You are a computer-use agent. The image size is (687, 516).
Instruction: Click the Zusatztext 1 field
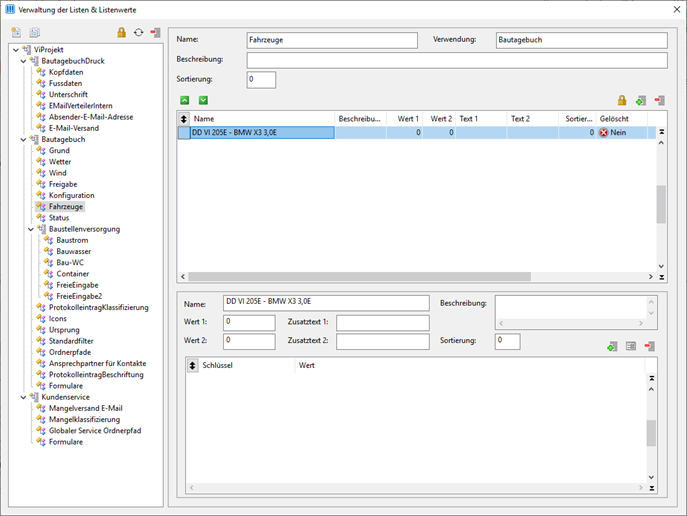[383, 323]
